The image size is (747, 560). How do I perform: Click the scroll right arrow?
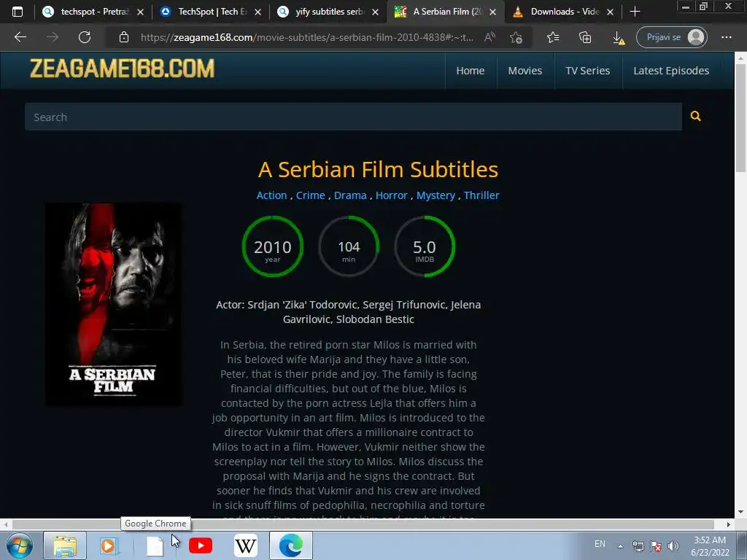729,524
